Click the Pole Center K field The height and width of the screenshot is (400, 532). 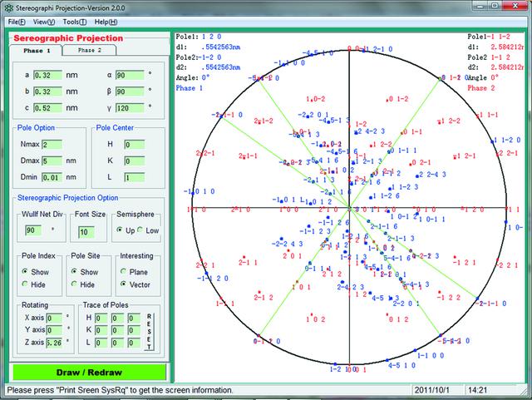pos(135,160)
